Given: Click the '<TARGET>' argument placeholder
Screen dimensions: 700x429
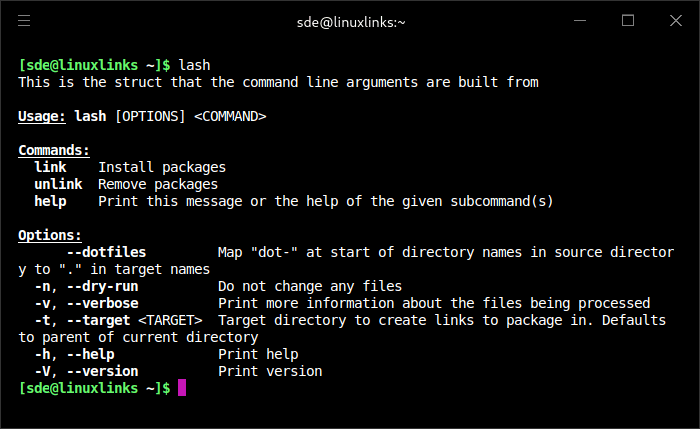Looking at the screenshot, I should tap(170, 320).
